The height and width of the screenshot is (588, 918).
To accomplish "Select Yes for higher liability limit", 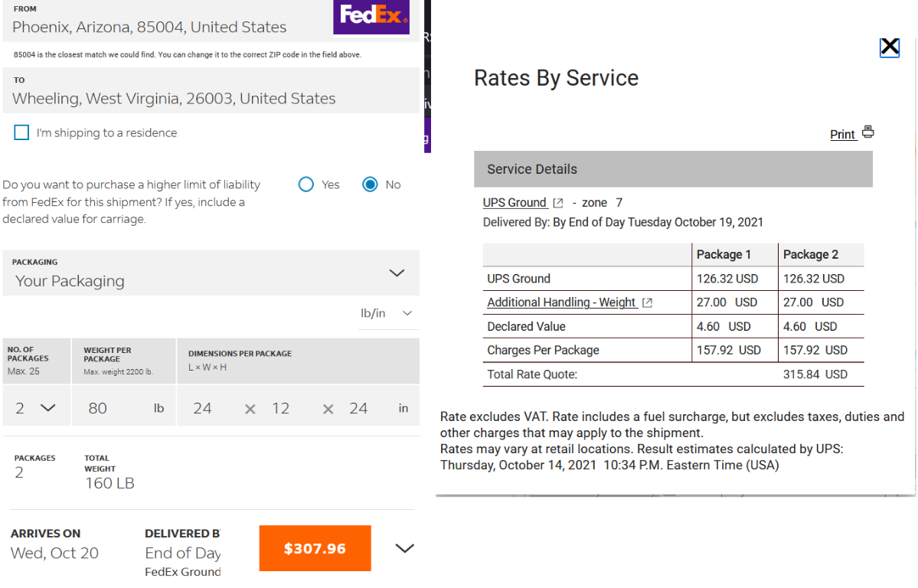I will click(306, 185).
